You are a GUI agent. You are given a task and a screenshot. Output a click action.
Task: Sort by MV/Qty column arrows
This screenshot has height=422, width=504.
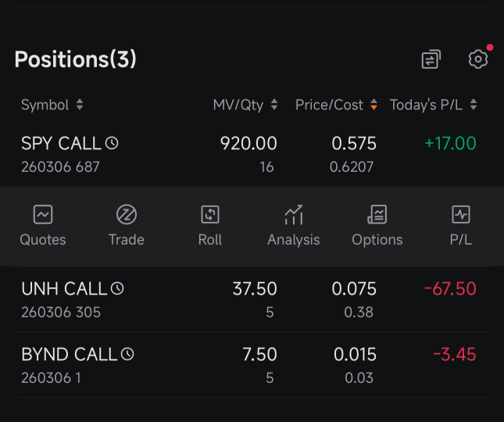tap(245, 105)
